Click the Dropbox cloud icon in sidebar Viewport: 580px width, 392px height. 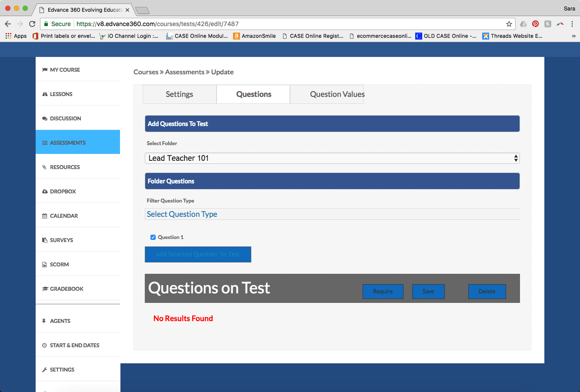click(x=45, y=191)
